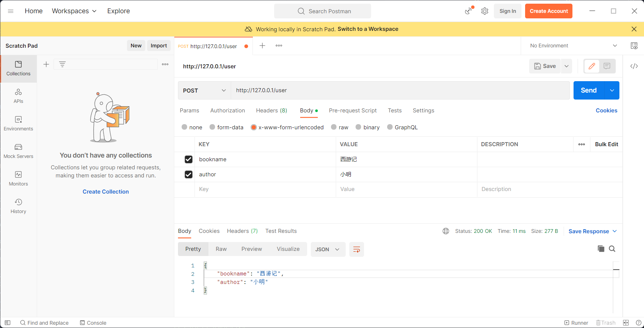
Task: Switch to the Authorization tab
Action: click(x=228, y=111)
